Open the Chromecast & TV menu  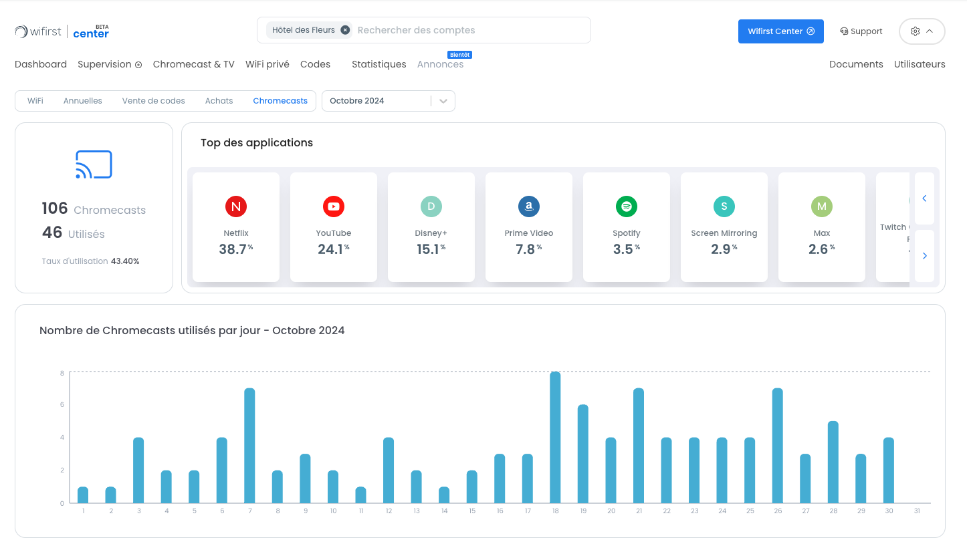193,64
